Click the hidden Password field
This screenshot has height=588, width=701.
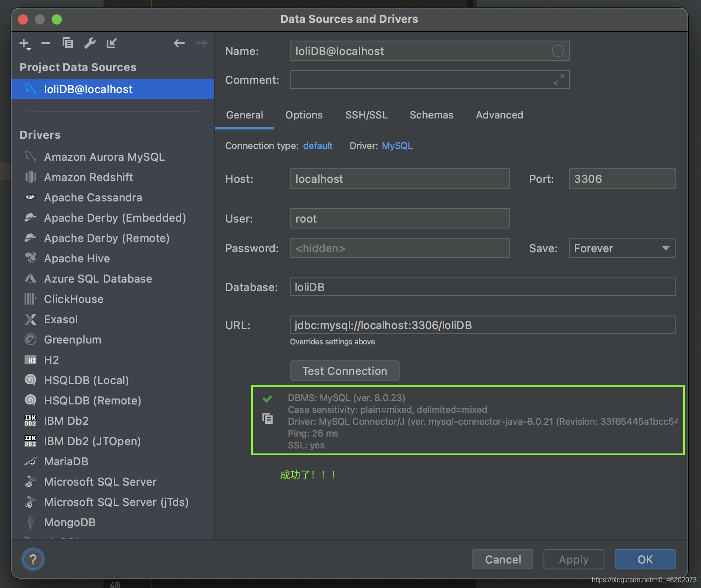click(400, 248)
